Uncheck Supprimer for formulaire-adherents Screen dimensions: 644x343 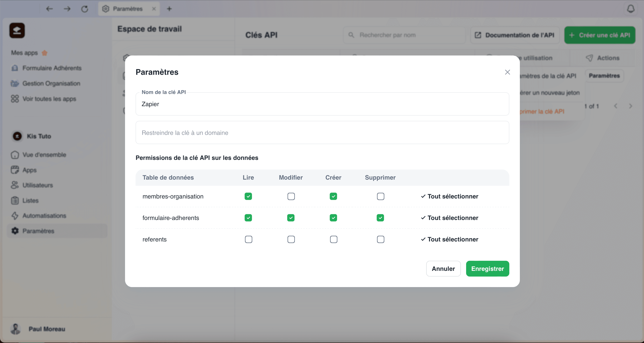pos(380,218)
